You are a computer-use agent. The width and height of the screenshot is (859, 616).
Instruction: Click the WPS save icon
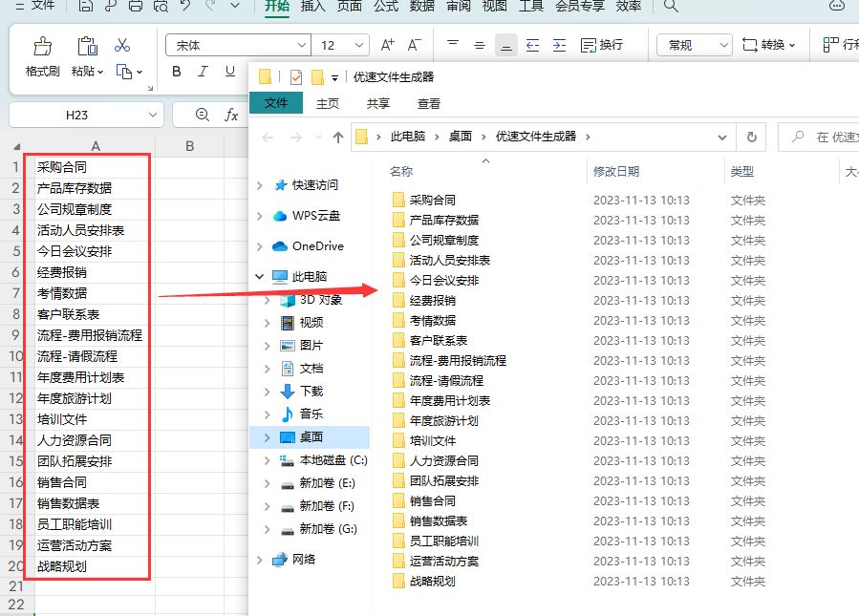tap(85, 6)
